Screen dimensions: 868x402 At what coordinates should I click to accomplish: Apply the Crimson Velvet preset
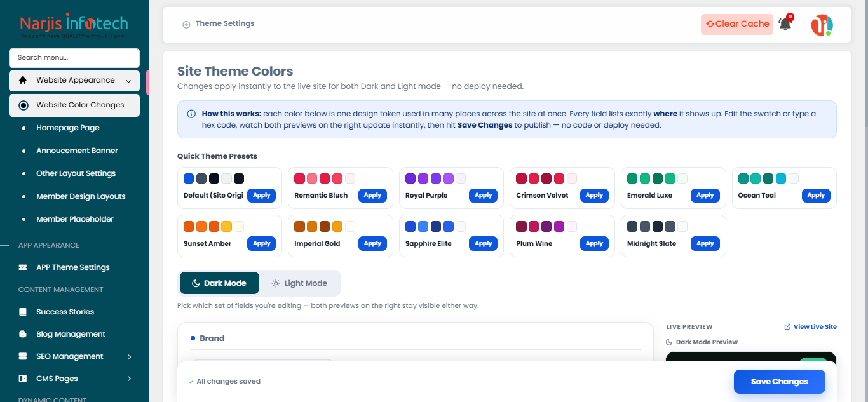tap(594, 196)
